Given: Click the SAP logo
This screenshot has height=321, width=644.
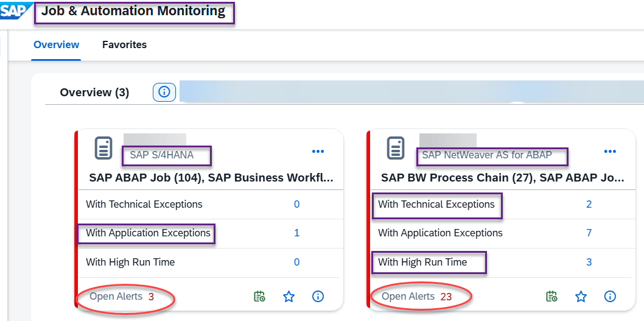Looking at the screenshot, I should [x=15, y=11].
